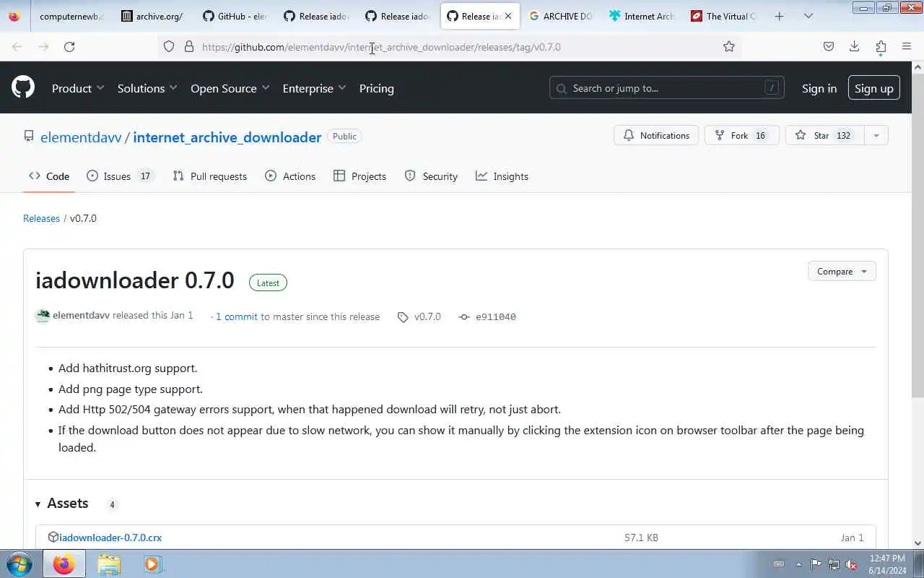Open the list all tabs dropdown

pyautogui.click(x=808, y=16)
